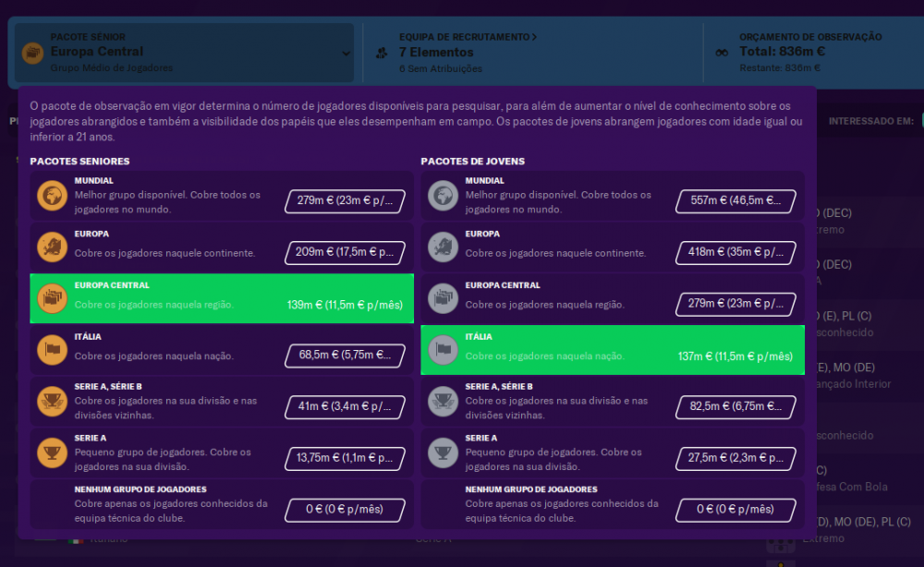The height and width of the screenshot is (567, 924).
Task: Select youth Europa Central 279m € button
Action: click(736, 304)
